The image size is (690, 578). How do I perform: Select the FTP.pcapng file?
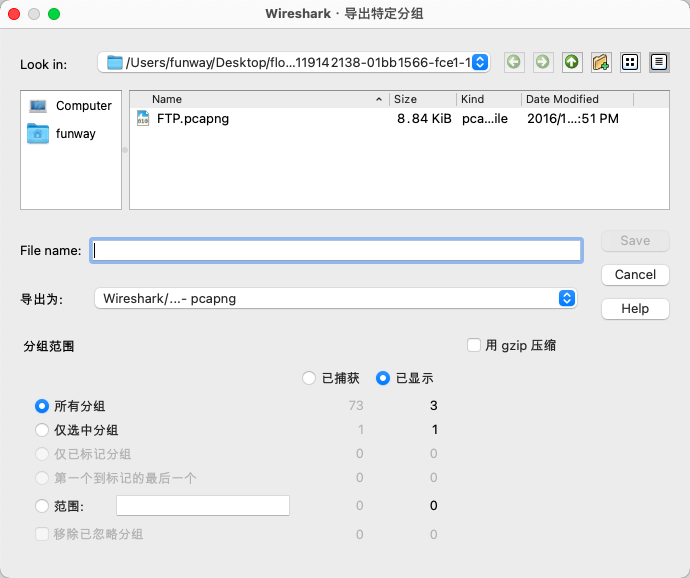pos(190,118)
